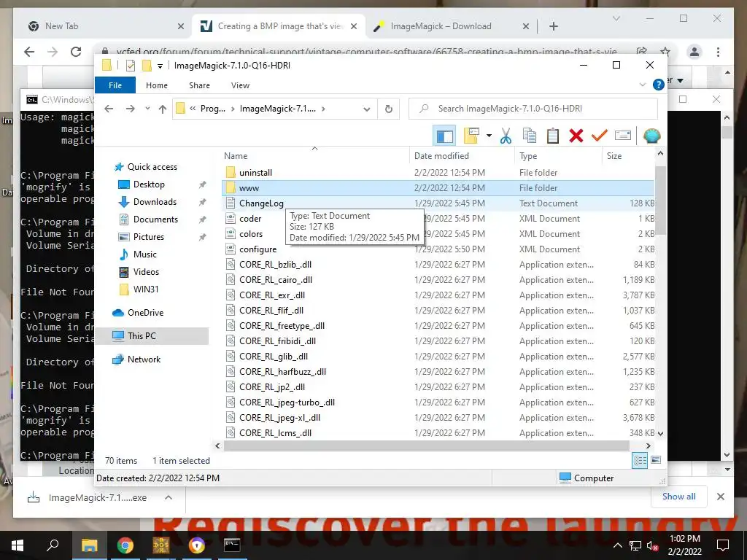Click the orange checkmark Properties icon
The height and width of the screenshot is (560, 747).
[x=600, y=136]
